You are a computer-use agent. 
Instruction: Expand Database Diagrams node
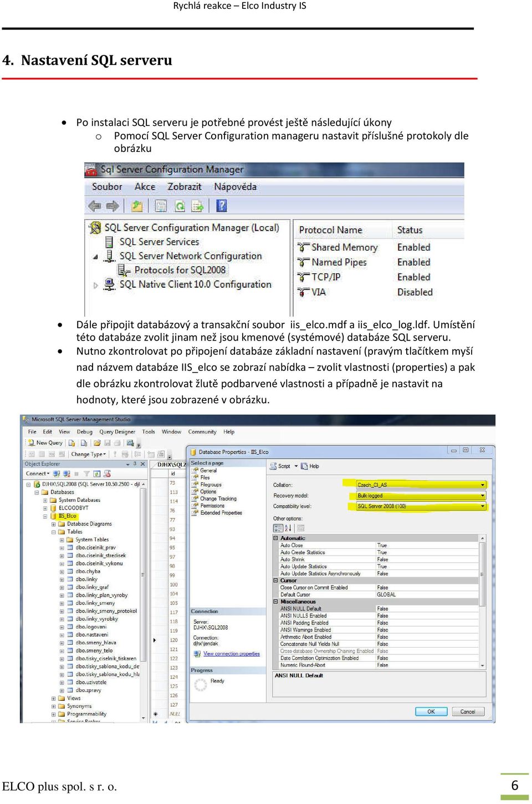click(x=54, y=524)
